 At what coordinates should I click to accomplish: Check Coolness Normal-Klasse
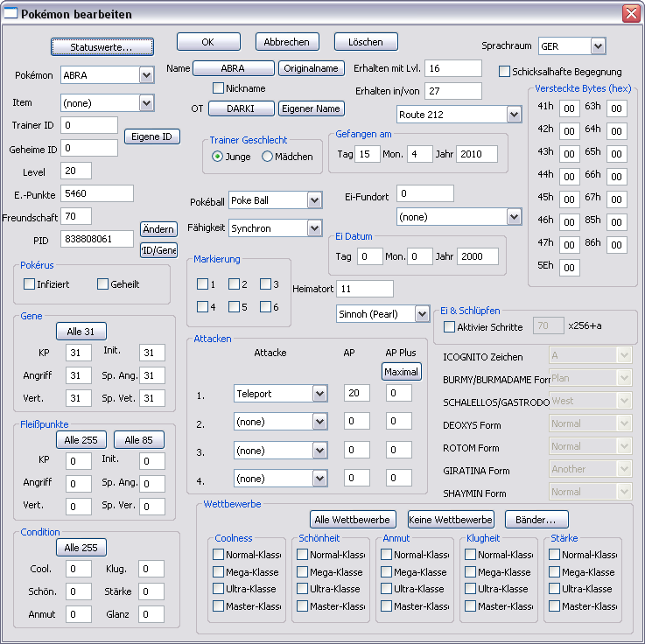[x=218, y=555]
